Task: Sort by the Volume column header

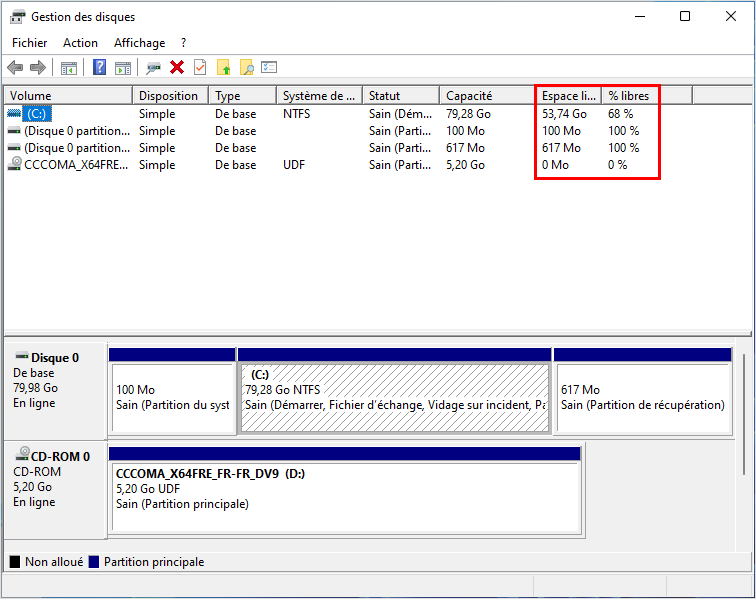Action: pyautogui.click(x=68, y=95)
